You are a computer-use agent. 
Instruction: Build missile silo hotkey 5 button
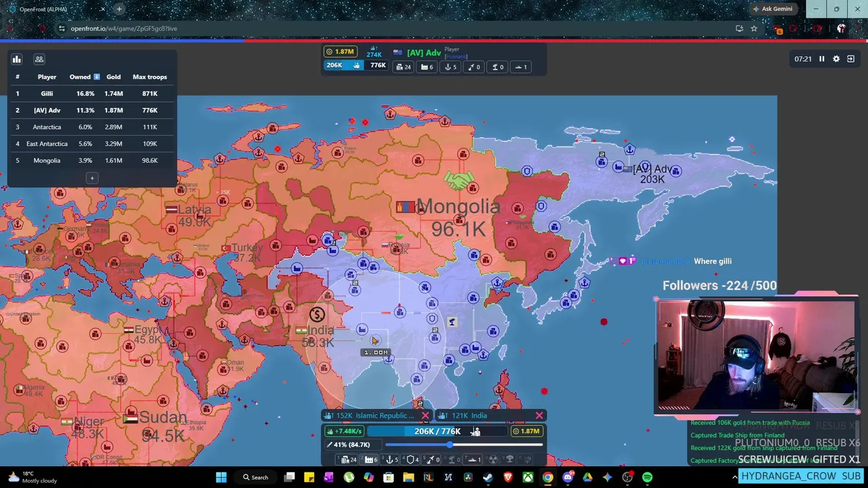click(x=431, y=460)
